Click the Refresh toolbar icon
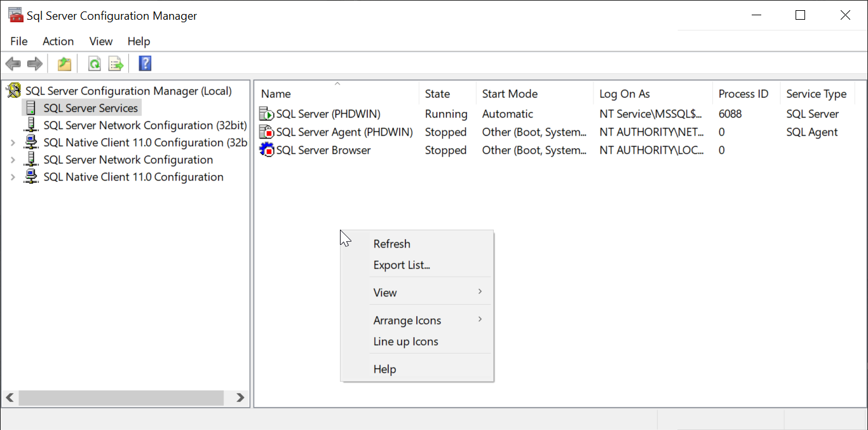 [94, 63]
